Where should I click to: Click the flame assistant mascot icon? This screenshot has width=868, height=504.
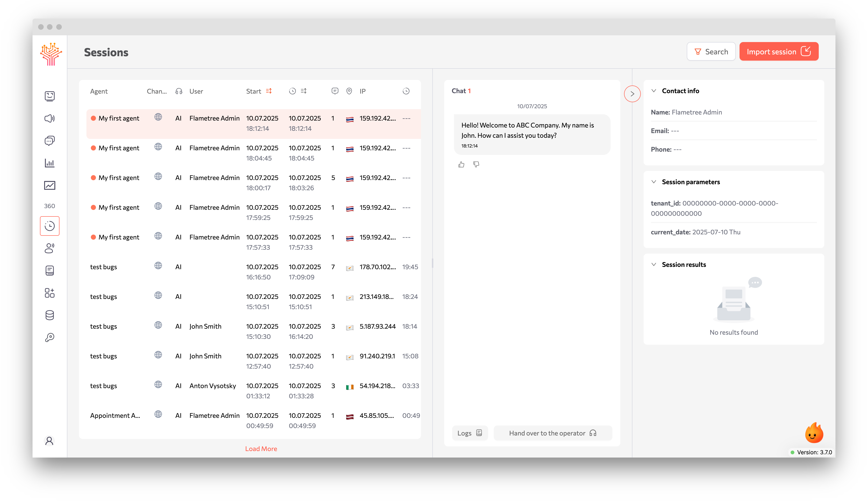[x=814, y=433]
